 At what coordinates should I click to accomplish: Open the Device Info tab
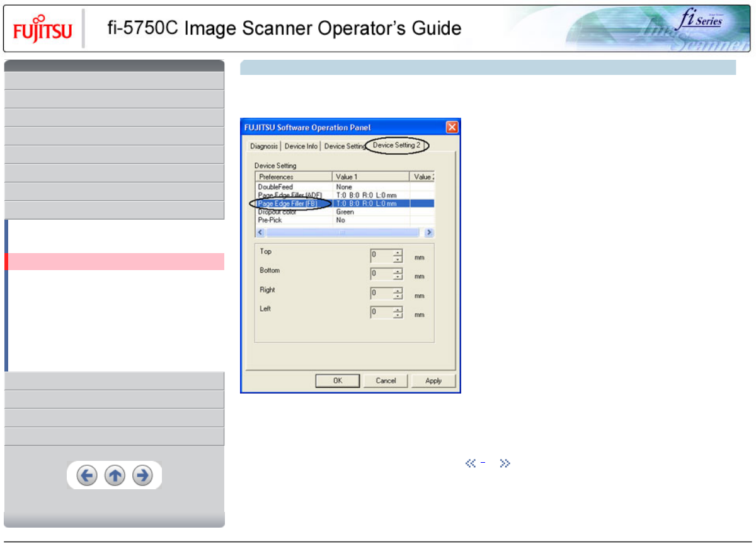click(x=301, y=146)
